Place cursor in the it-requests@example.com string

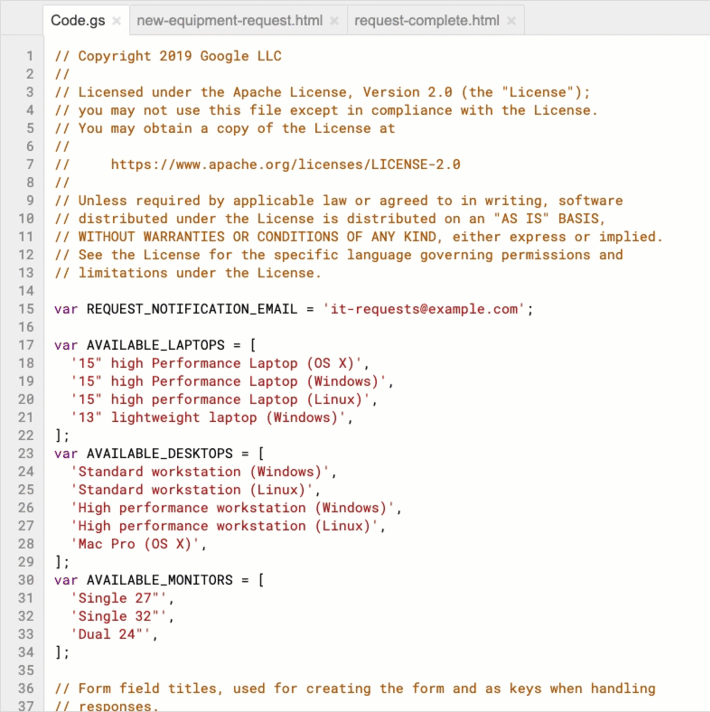click(x=424, y=309)
